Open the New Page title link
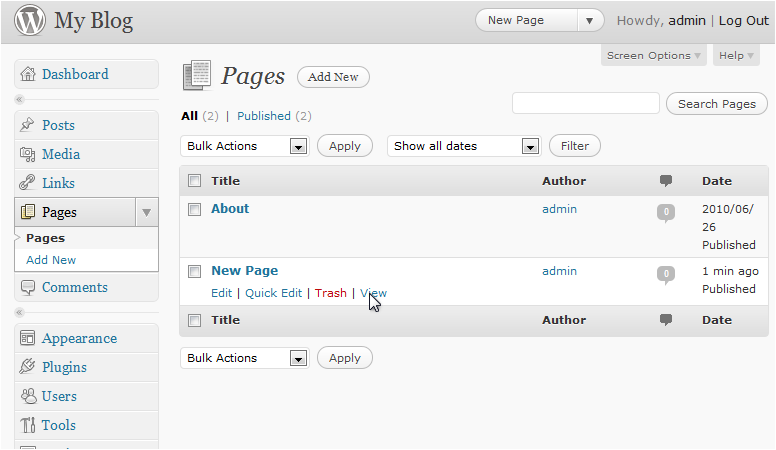The image size is (776, 450). point(244,271)
